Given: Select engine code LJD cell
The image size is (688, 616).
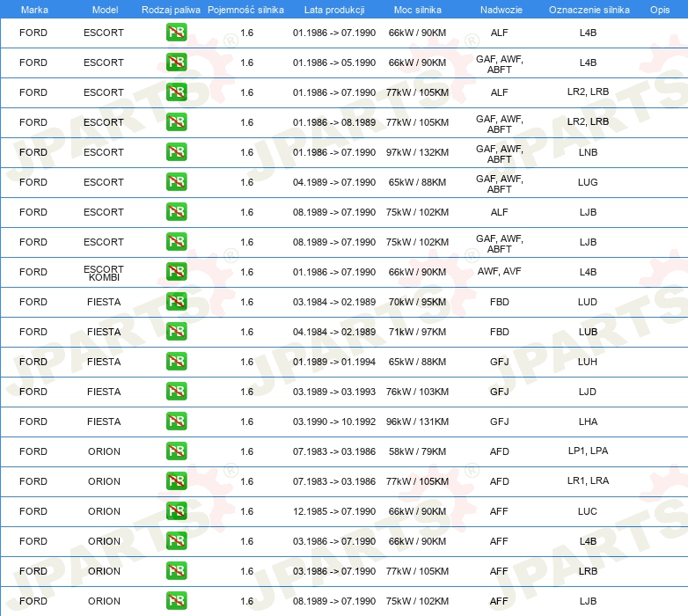Looking at the screenshot, I should coord(588,392).
